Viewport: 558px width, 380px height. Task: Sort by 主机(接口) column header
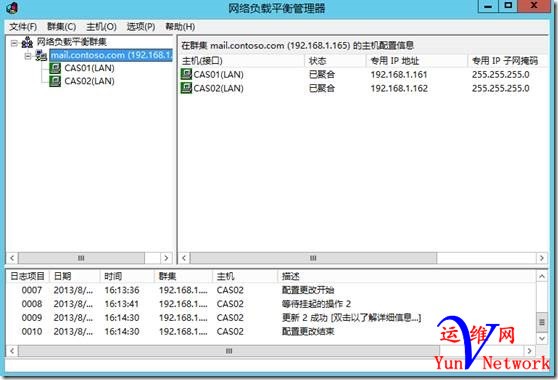242,61
